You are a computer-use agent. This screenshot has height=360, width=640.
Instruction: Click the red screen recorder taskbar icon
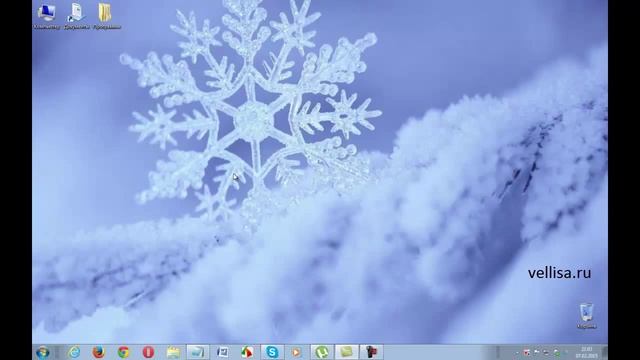(371, 352)
